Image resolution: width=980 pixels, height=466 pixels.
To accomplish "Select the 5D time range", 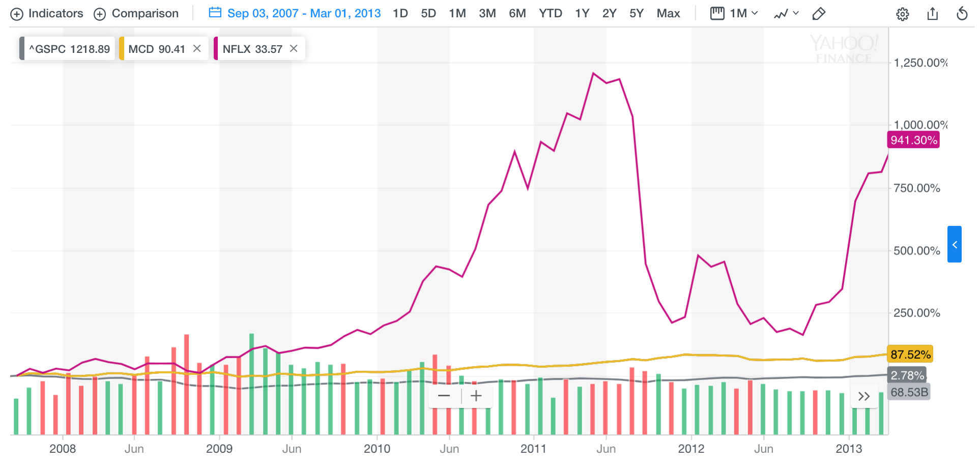I will [x=428, y=13].
